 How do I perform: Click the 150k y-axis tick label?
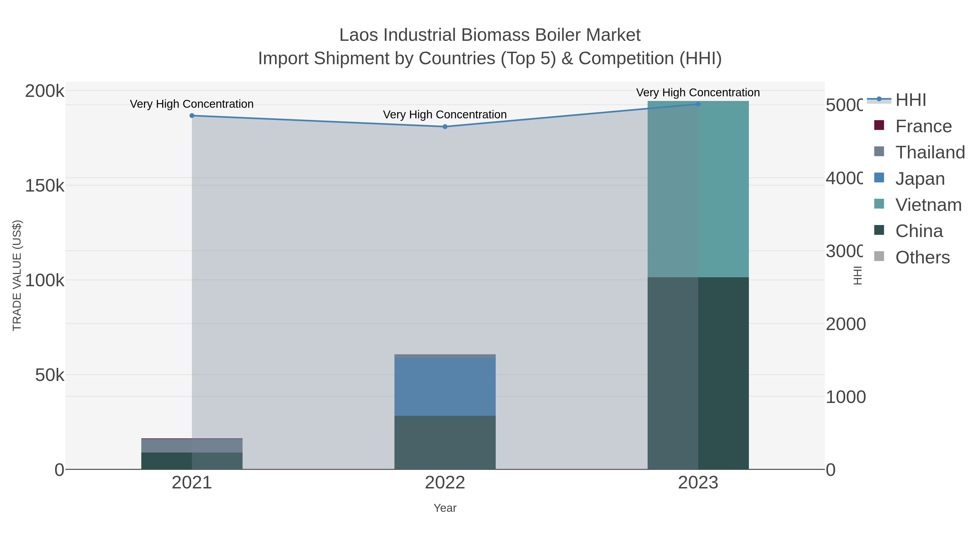(45, 186)
